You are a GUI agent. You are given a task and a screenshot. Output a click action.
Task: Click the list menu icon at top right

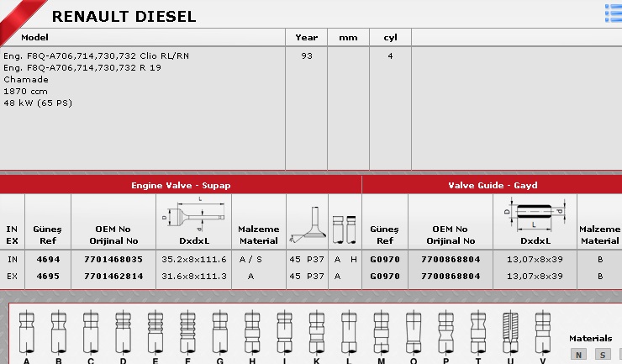tap(613, 11)
